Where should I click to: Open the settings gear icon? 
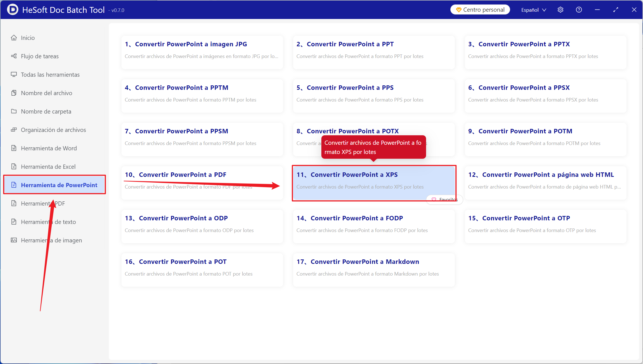(x=560, y=10)
